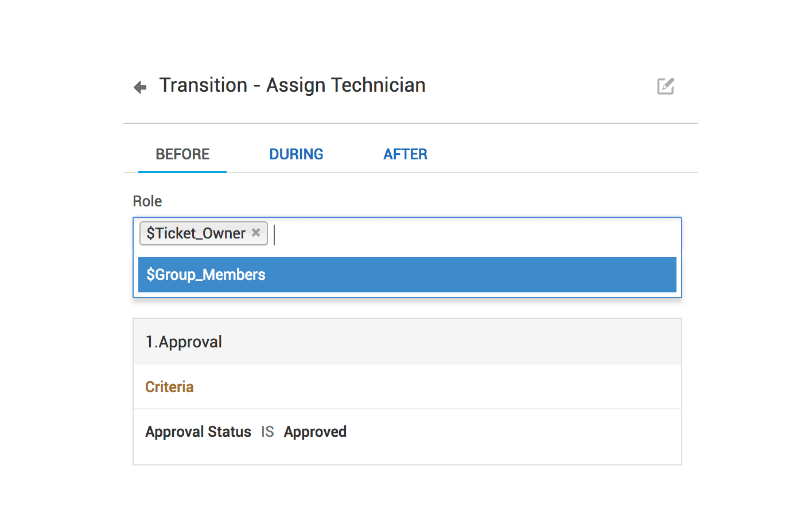
Task: Click the back arrow beside the title
Action: point(140,87)
